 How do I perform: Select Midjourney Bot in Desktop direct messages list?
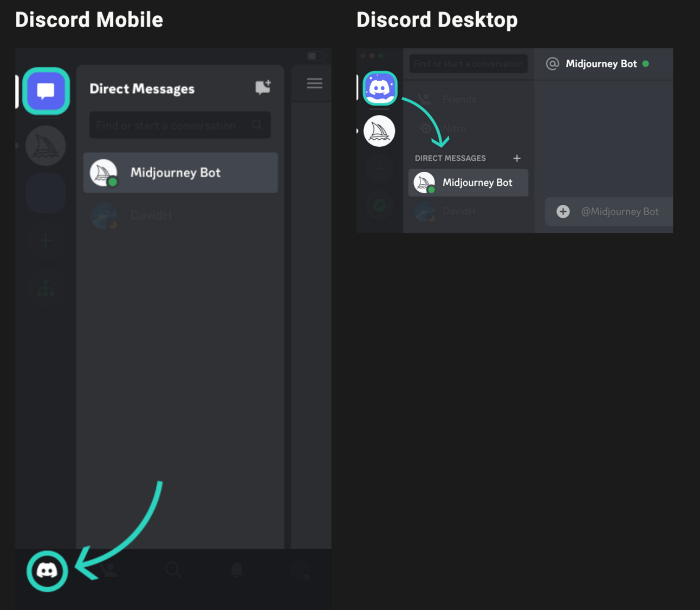pyautogui.click(x=468, y=183)
